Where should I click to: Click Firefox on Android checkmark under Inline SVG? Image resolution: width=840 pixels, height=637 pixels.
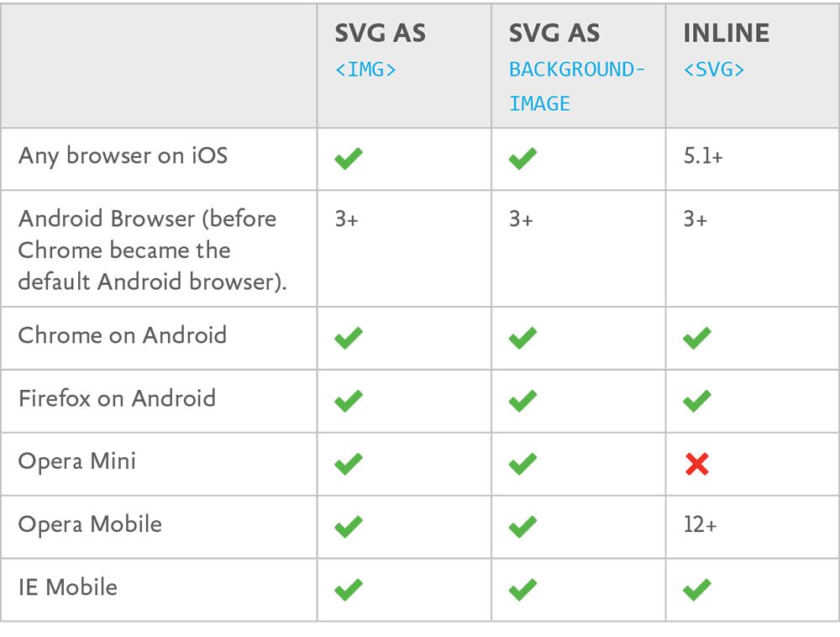tap(696, 401)
